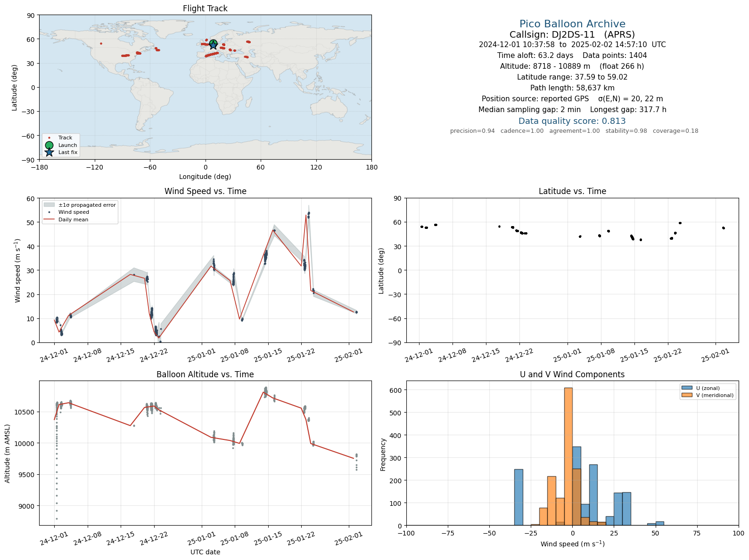
Task: Click the "Altitude (m AMSL)" axis label
Action: pyautogui.click(x=8, y=454)
